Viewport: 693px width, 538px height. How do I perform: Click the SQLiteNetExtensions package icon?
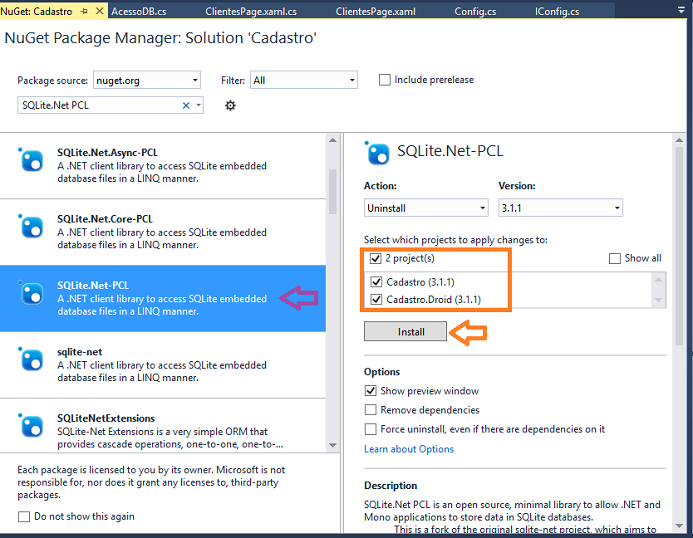[x=31, y=425]
